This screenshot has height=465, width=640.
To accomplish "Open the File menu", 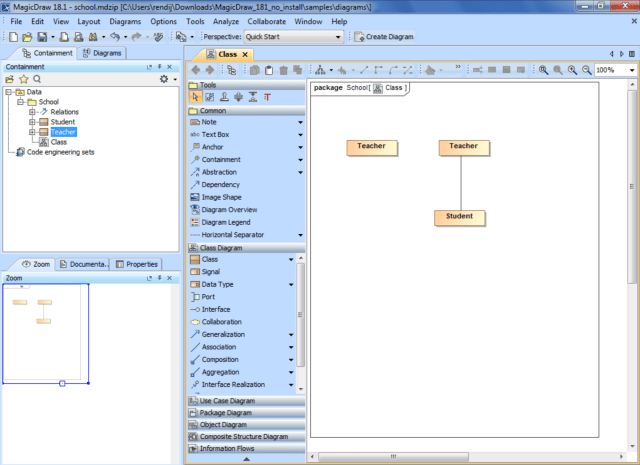I will click(16, 22).
